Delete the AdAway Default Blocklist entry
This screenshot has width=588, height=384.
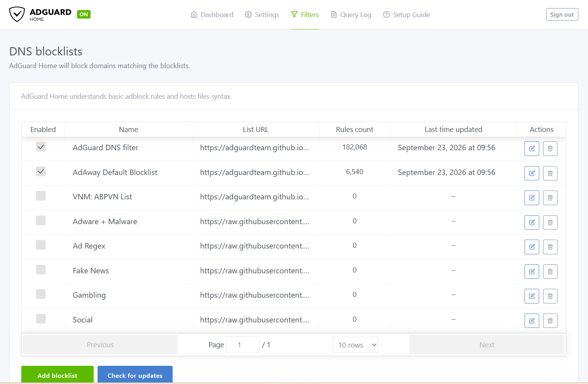click(550, 173)
